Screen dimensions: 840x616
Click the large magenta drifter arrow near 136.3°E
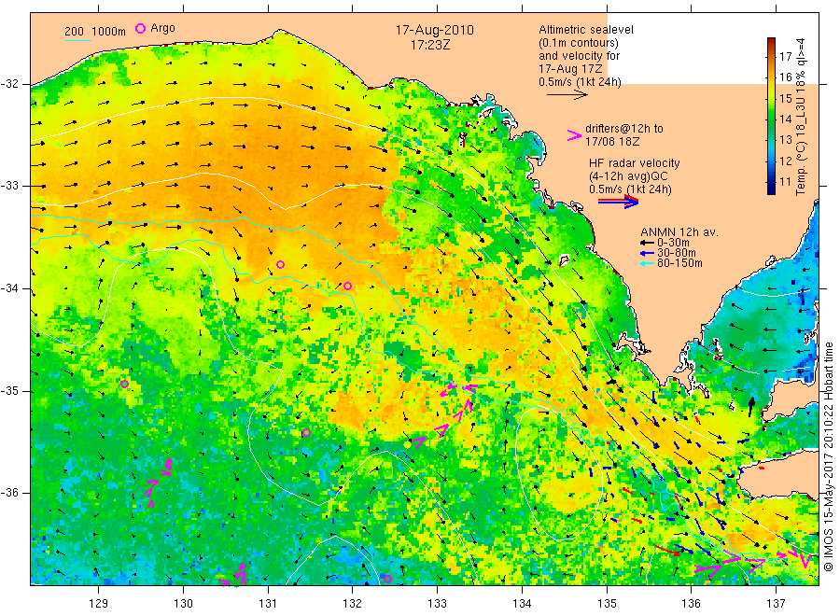click(x=718, y=566)
